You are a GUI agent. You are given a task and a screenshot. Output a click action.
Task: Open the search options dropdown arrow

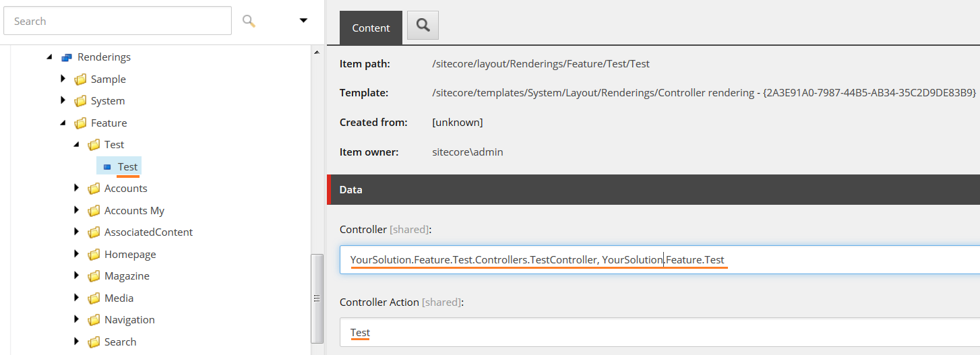(x=303, y=21)
